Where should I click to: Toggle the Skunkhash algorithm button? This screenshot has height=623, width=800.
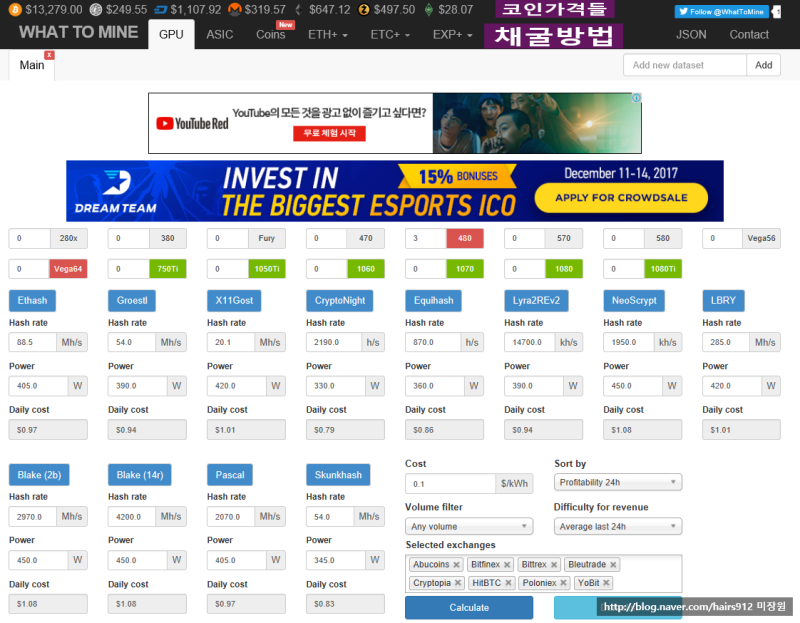pos(338,475)
